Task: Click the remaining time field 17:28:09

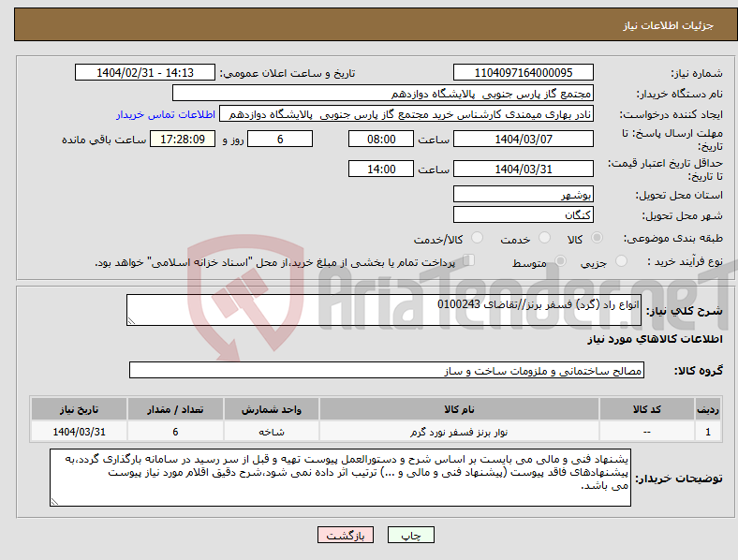Action: pos(183,139)
